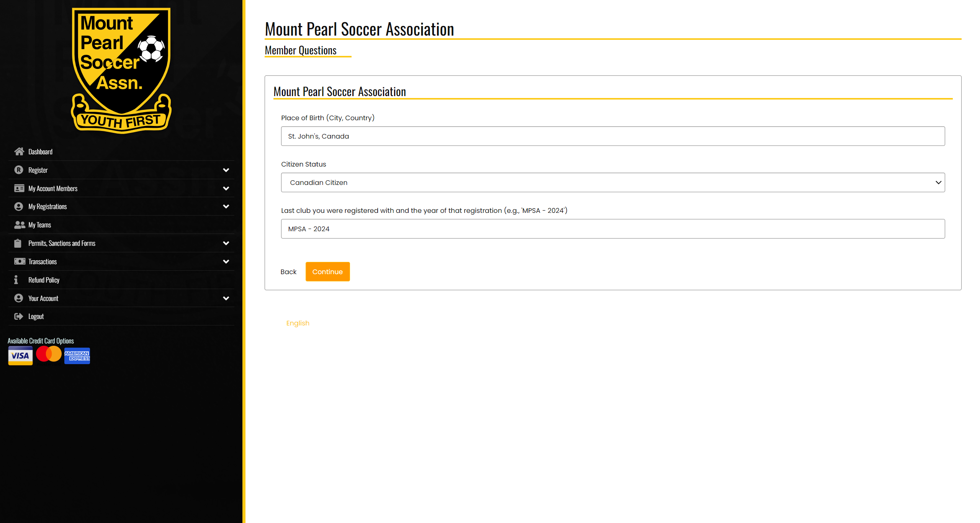Open the Transactions menu label
Image resolution: width=980 pixels, height=523 pixels.
(x=43, y=261)
